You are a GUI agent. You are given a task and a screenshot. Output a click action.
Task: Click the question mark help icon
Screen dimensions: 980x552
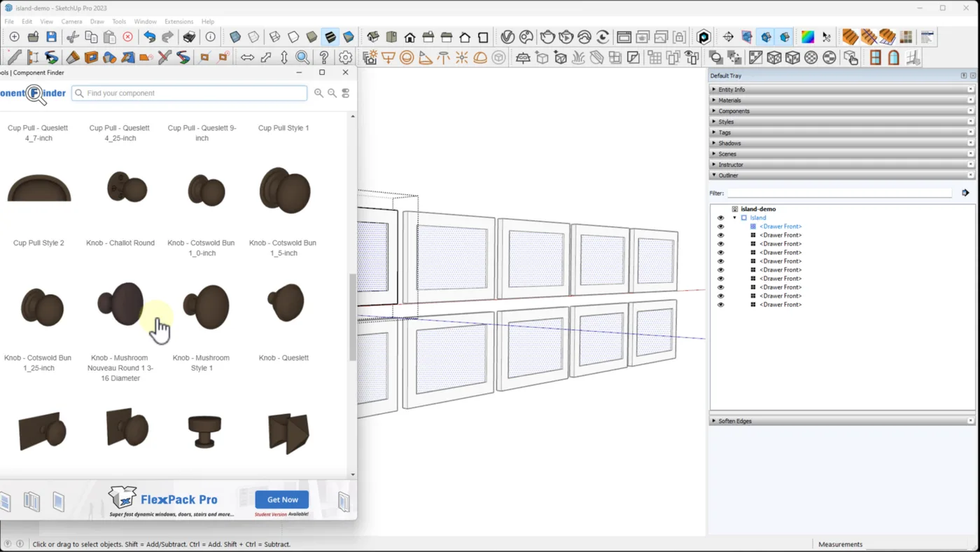point(323,57)
